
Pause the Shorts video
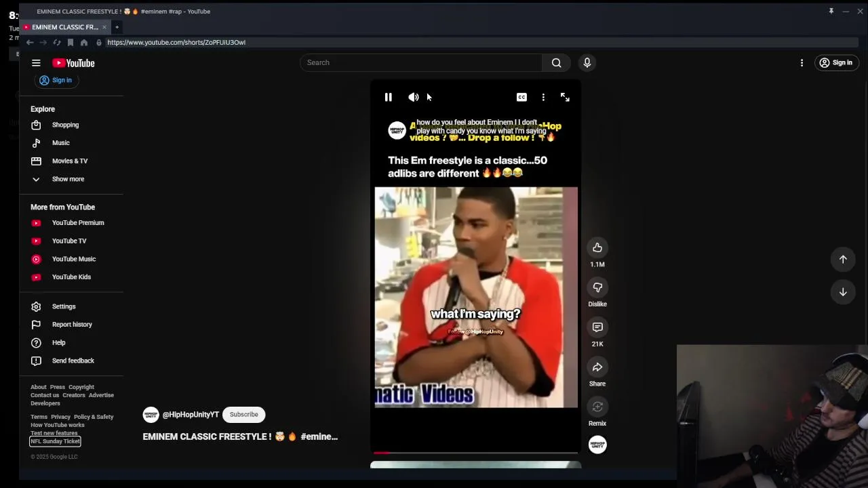(388, 98)
